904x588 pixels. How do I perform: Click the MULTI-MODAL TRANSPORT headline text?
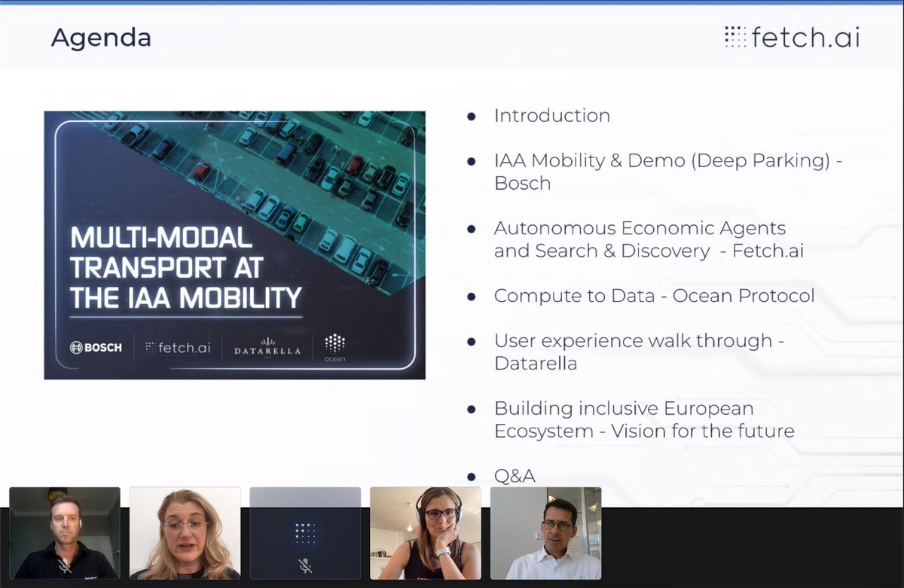tap(186, 267)
